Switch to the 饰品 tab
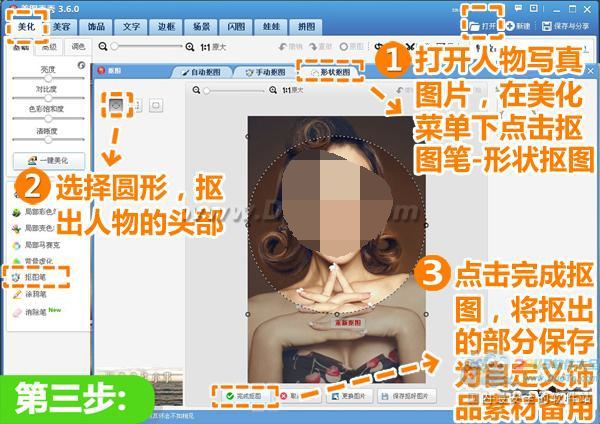Screen dimensions: 600x424 pyautogui.click(x=96, y=27)
